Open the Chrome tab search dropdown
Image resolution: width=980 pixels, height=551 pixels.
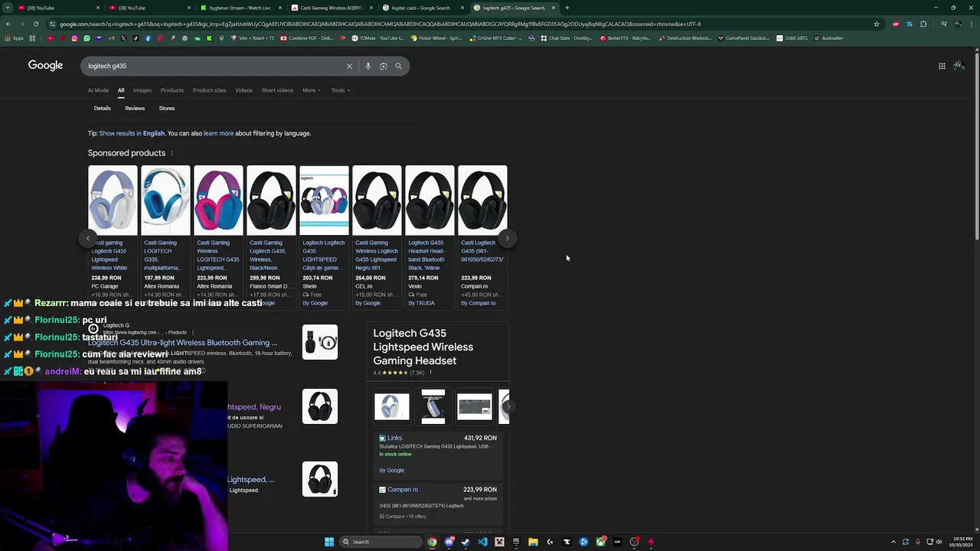pos(8,8)
